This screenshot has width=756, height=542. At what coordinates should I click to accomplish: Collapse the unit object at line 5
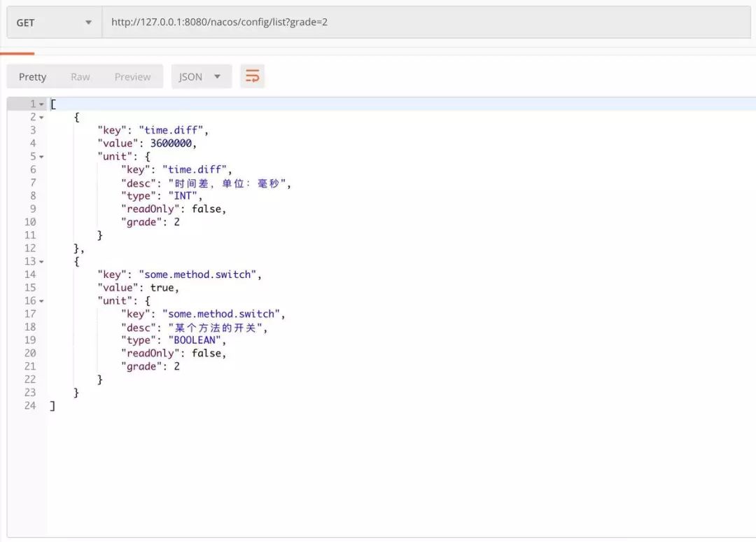click(x=41, y=157)
